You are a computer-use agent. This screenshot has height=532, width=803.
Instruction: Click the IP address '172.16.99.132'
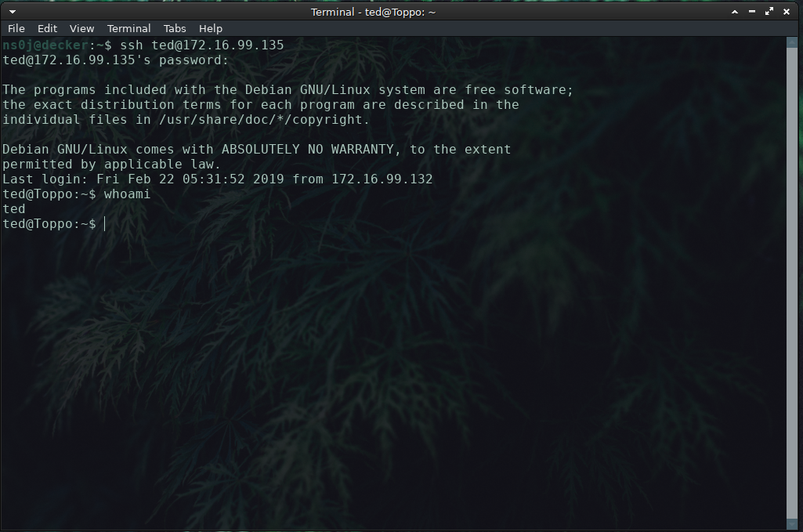point(382,179)
